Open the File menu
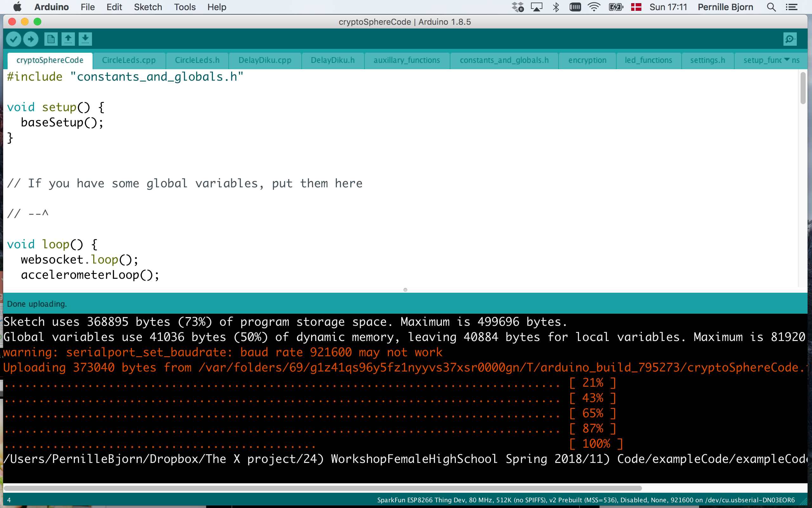812x508 pixels. click(88, 7)
